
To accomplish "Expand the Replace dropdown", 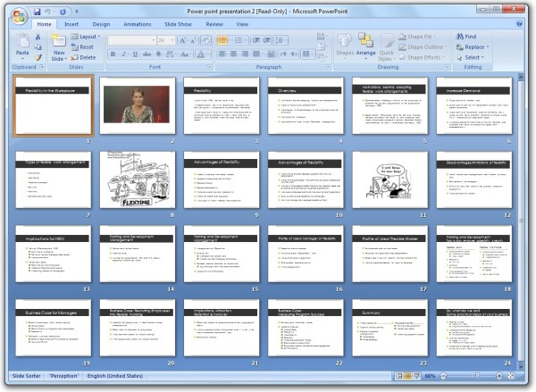I will point(476,46).
